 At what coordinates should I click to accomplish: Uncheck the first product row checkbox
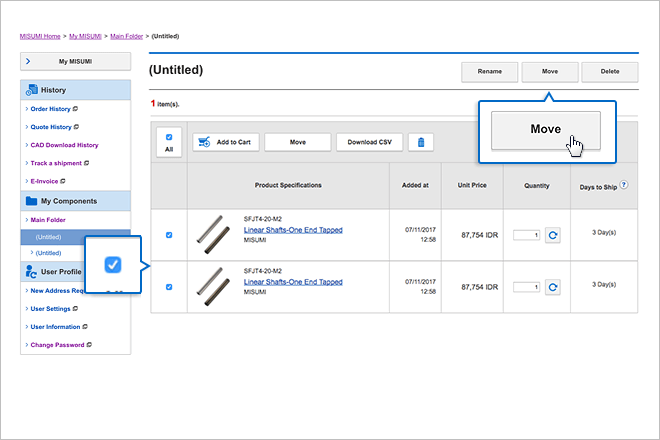[x=168, y=235]
